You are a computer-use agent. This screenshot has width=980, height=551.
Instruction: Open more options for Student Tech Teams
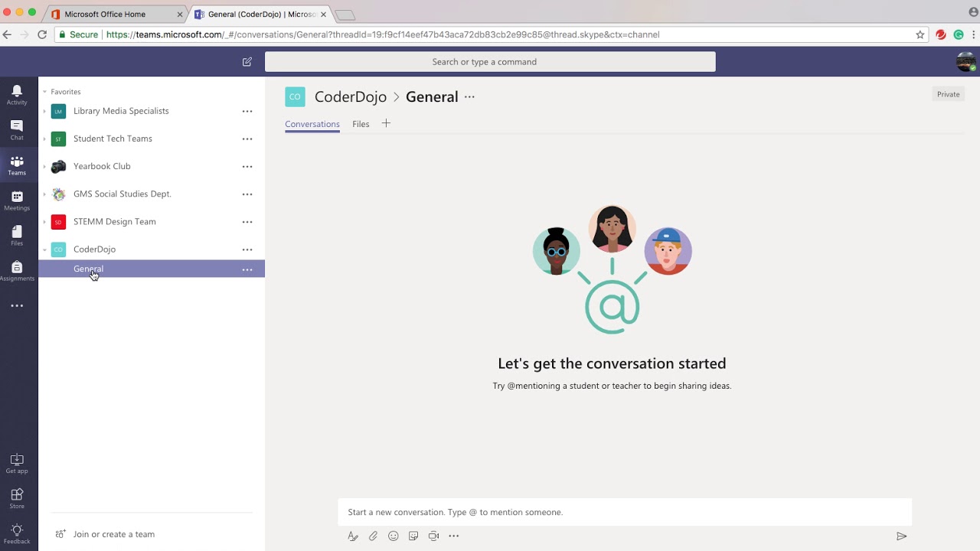coord(247,139)
